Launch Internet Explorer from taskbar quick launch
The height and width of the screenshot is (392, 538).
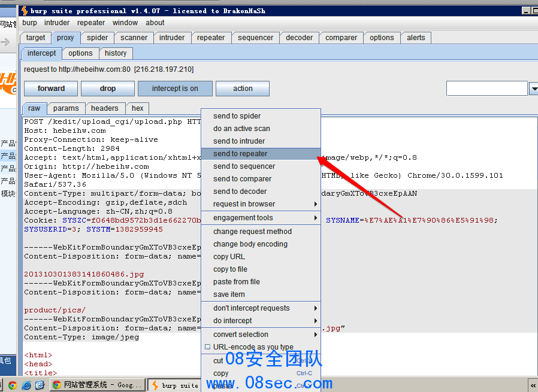[26, 385]
